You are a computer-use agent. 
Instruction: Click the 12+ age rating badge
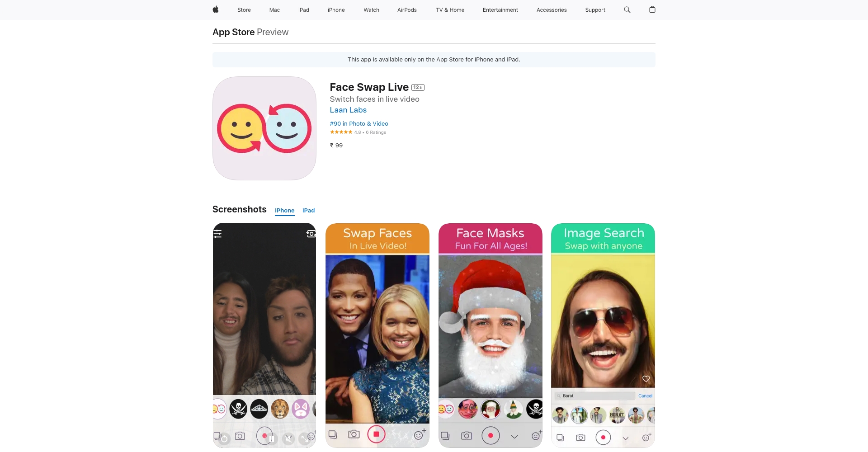(x=418, y=88)
